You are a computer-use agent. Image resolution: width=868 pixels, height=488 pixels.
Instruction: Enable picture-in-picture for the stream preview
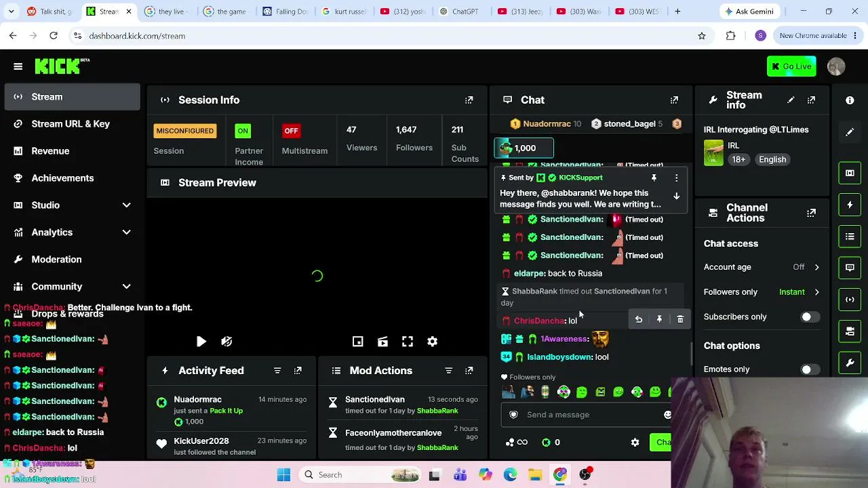[x=358, y=342]
